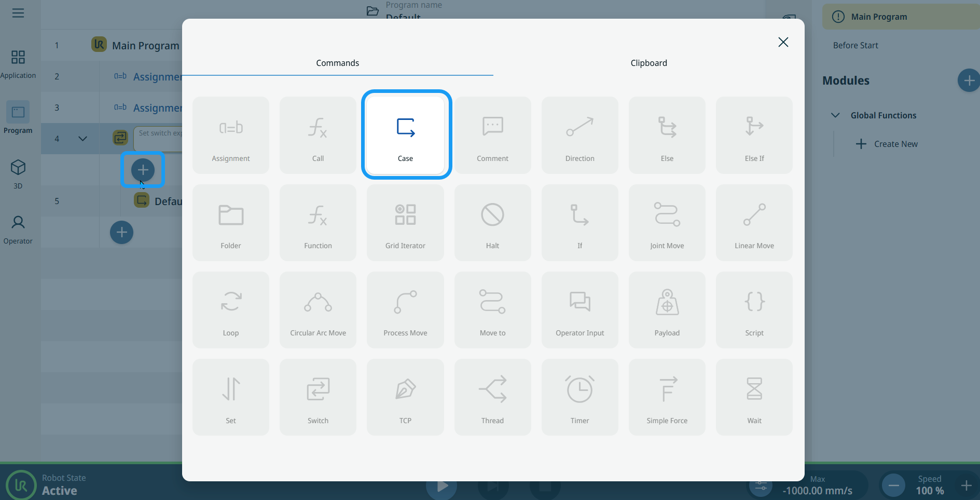The image size is (980, 500).
Task: Open the hamburger main menu
Action: [18, 13]
